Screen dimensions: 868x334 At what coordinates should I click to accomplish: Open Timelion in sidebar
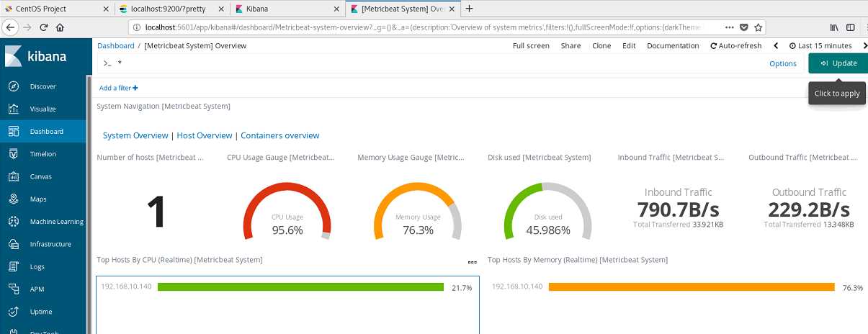click(43, 154)
